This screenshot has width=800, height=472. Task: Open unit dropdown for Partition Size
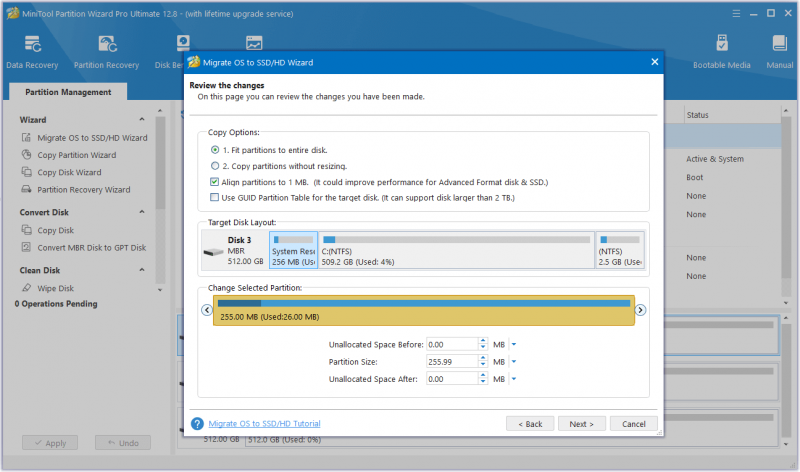(514, 362)
